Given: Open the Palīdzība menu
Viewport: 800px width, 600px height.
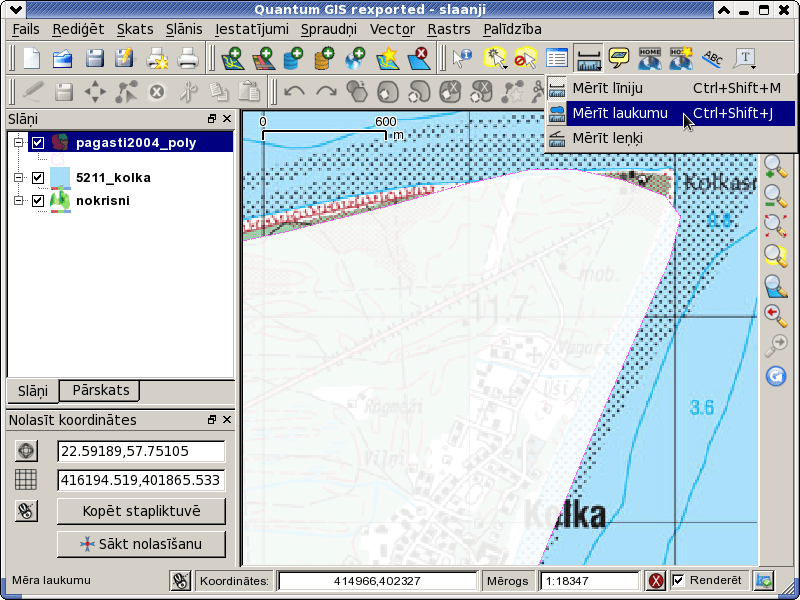Looking at the screenshot, I should pyautogui.click(x=512, y=29).
